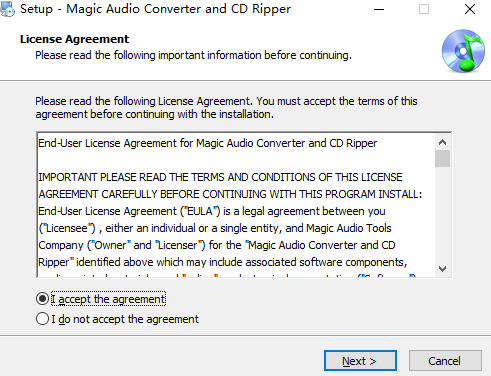Screen dimensions: 491x376
Task: Click the 'Ripper" identified above' line
Action: [223, 262]
